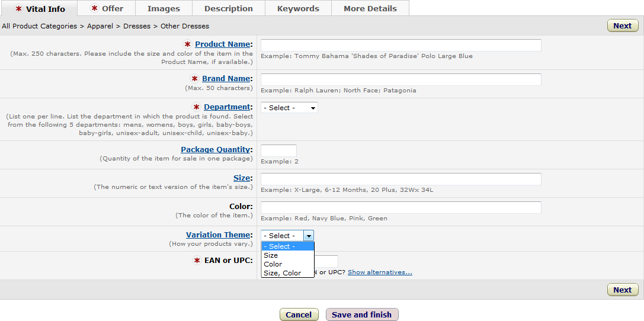Cancel the product form
This screenshot has height=321, width=644.
[x=299, y=314]
